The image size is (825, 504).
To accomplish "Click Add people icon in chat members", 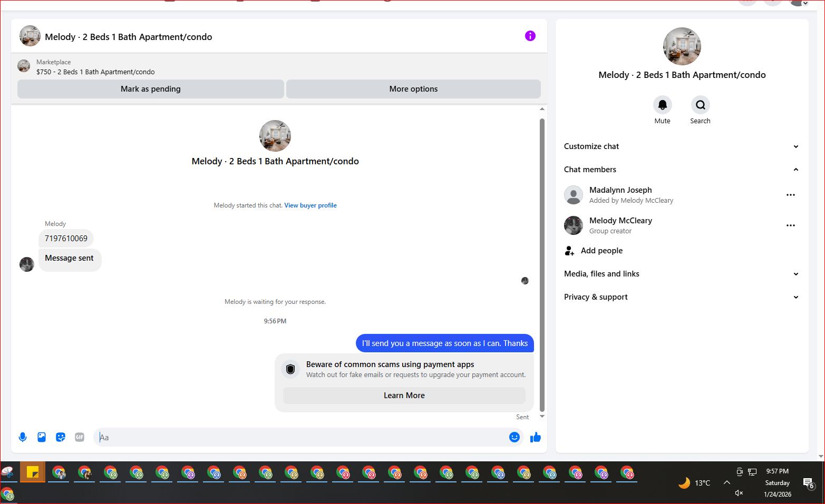I will pyautogui.click(x=569, y=251).
